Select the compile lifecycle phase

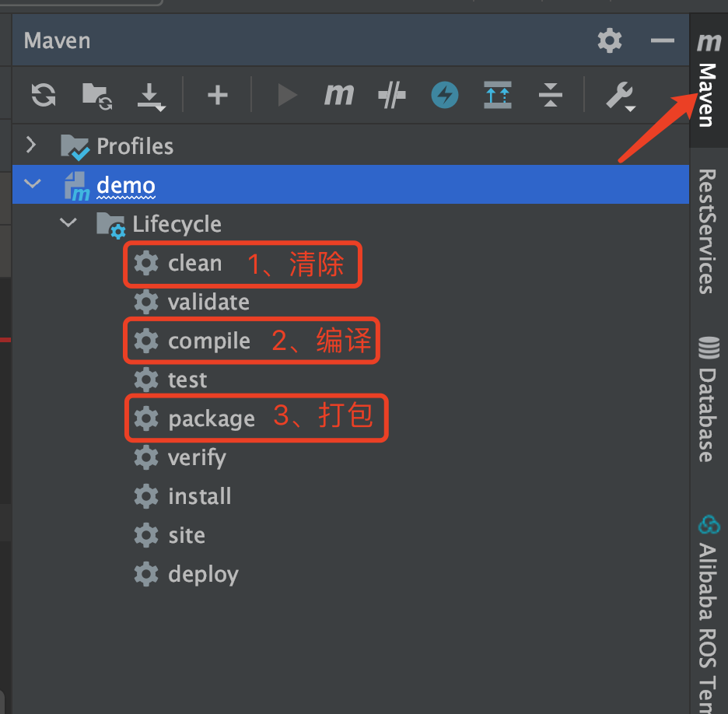pos(209,341)
